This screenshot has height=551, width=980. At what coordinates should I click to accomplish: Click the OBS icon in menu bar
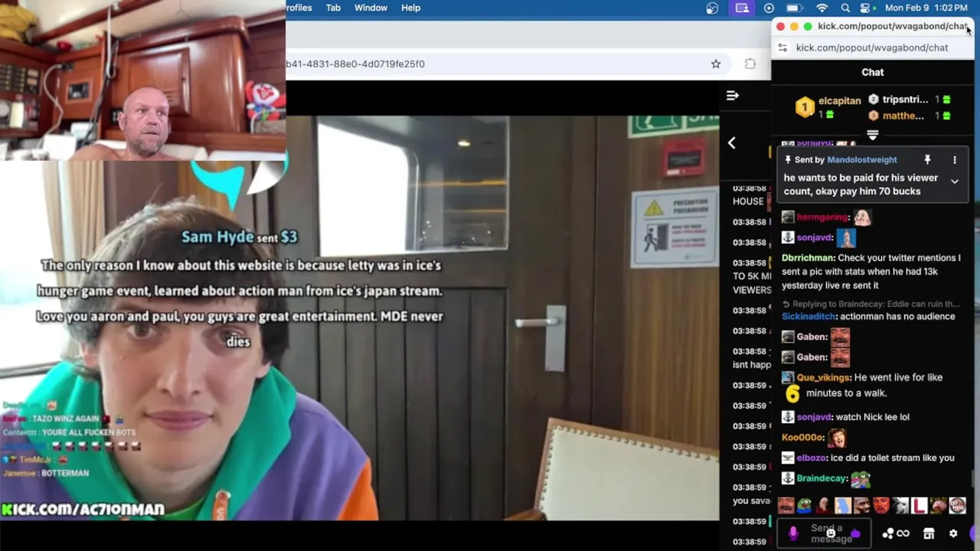pos(712,8)
